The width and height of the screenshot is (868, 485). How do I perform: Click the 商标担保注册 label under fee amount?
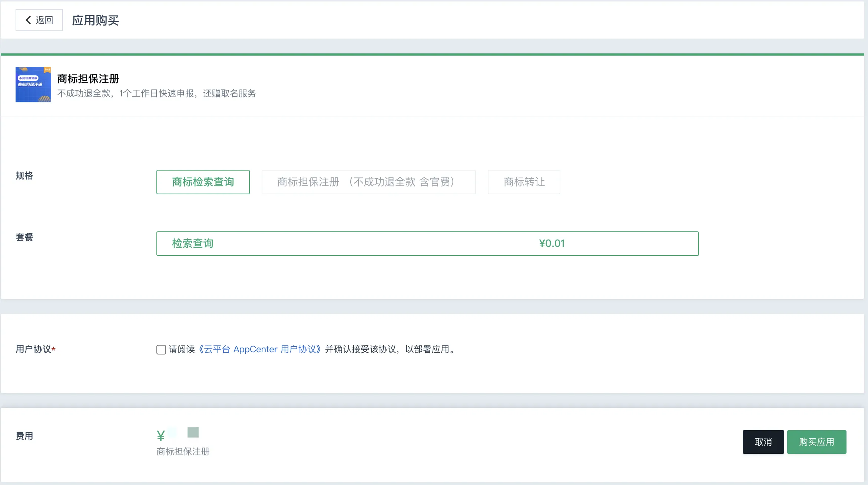click(x=183, y=452)
